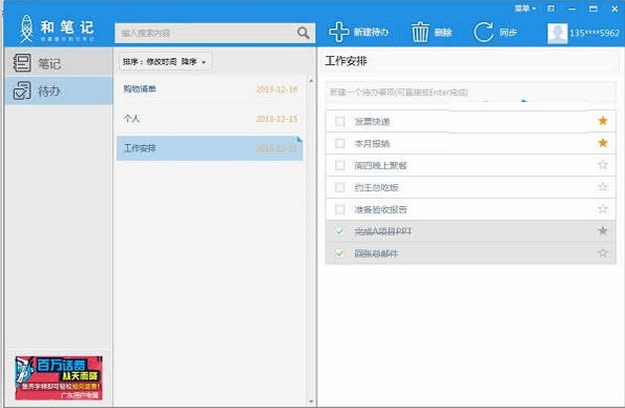Check the 发票快递 checkbox
625x408 pixels.
(x=340, y=121)
